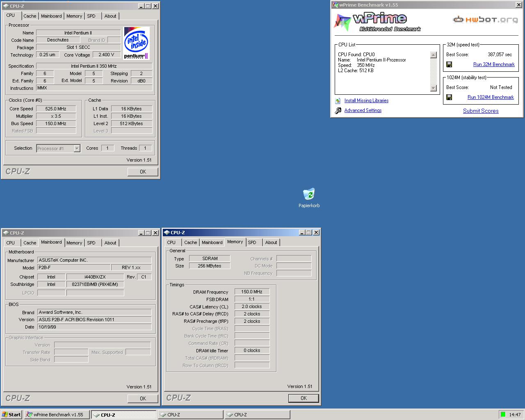Click the BIOS date 10/19/99 field
Viewport: 525px width, 420px height.
point(94,327)
